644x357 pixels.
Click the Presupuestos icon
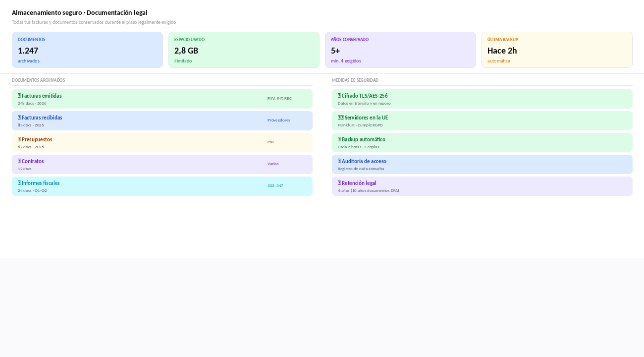(x=19, y=139)
